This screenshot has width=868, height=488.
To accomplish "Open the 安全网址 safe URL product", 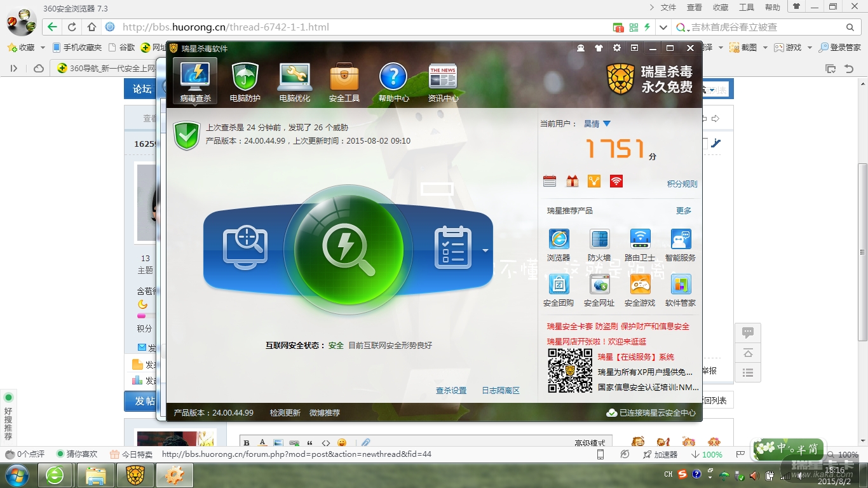I will click(x=599, y=290).
